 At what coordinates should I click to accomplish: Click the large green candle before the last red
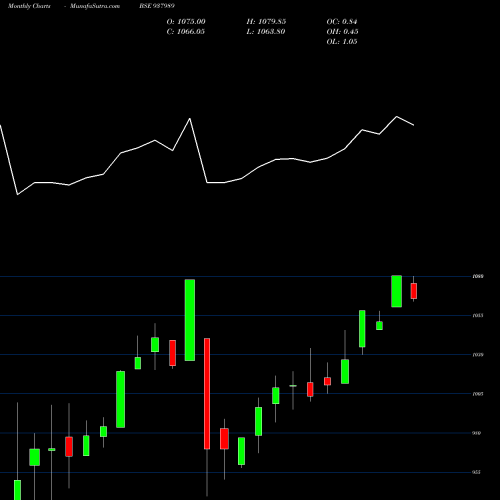coord(396,291)
